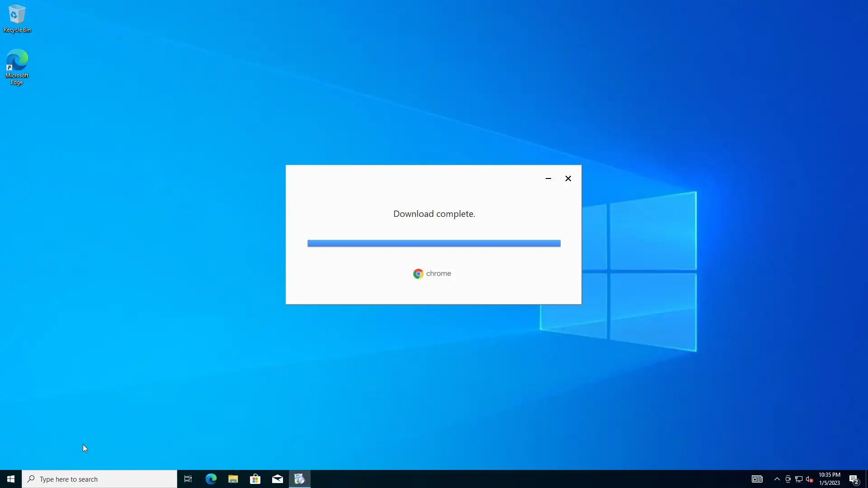Close the Chrome installer dialog
Screen dimensions: 868x488
pos(568,178)
